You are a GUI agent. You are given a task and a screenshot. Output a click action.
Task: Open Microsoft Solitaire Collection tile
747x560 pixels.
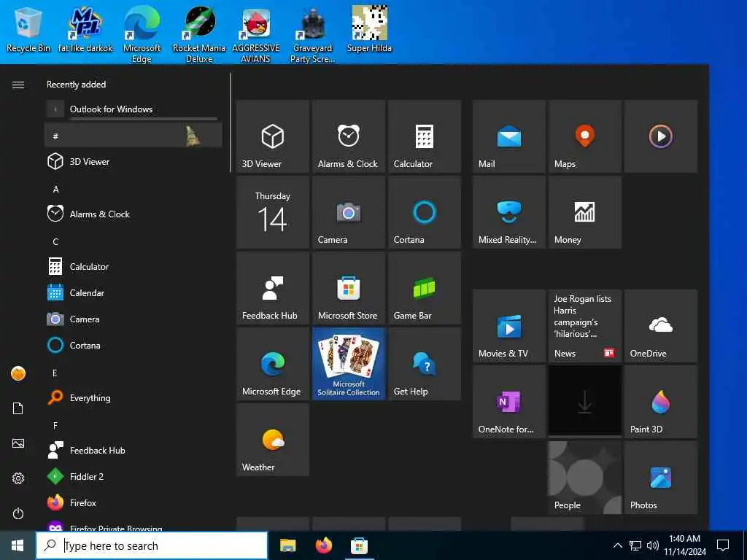click(348, 363)
